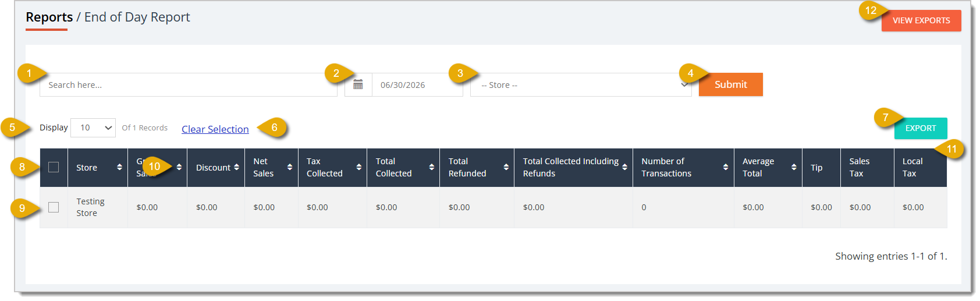Sort by Total Collected Including Refunds arrows
Viewport: 980px width, 301px height.
pyautogui.click(x=624, y=167)
